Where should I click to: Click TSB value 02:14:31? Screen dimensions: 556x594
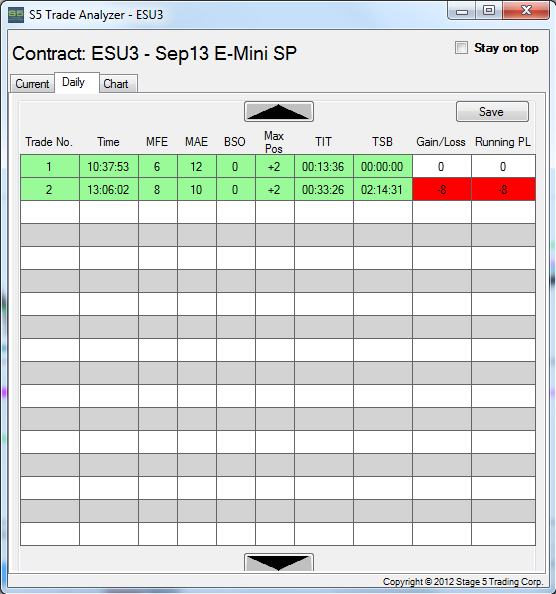click(383, 189)
